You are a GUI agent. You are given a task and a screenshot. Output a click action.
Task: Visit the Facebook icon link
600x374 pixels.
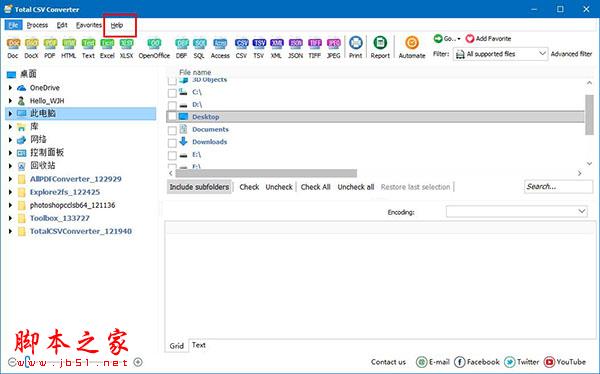[460, 362]
